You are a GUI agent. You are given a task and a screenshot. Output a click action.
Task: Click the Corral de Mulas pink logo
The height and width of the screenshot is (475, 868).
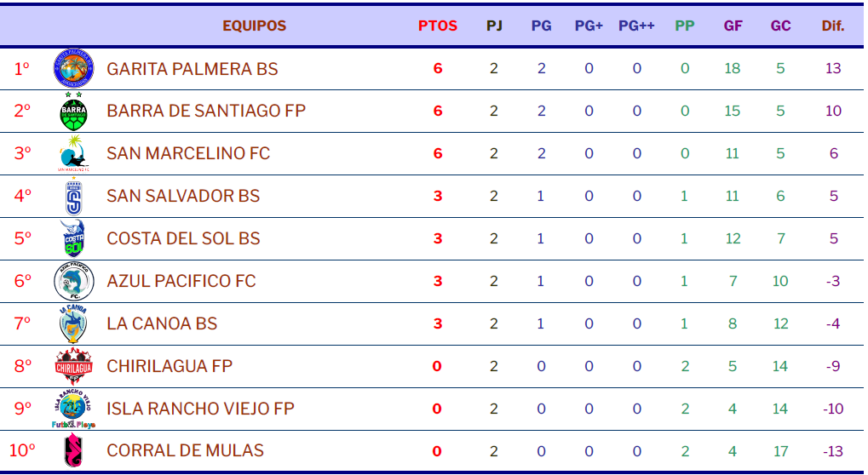pos(73,450)
